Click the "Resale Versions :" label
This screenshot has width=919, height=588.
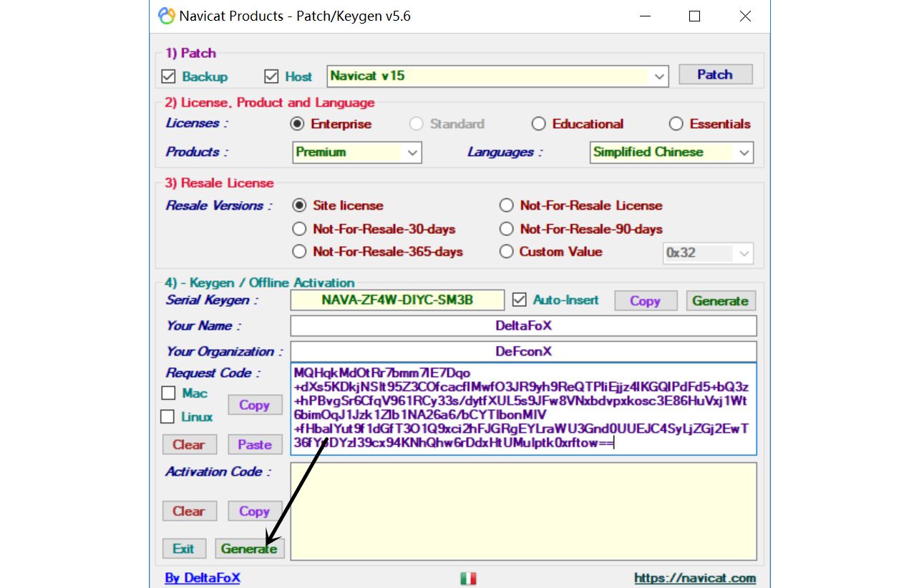[x=219, y=205]
